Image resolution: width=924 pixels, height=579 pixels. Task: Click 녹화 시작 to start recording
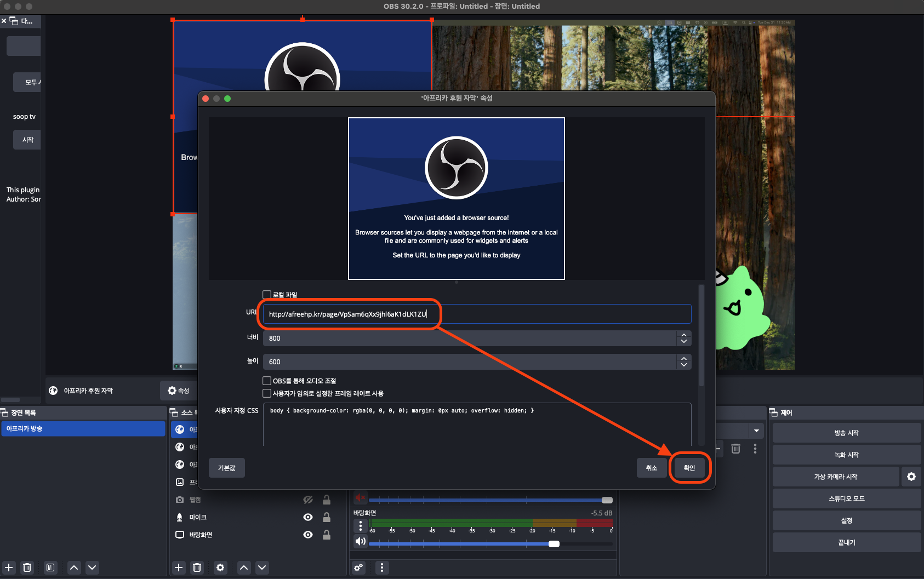[x=847, y=455]
